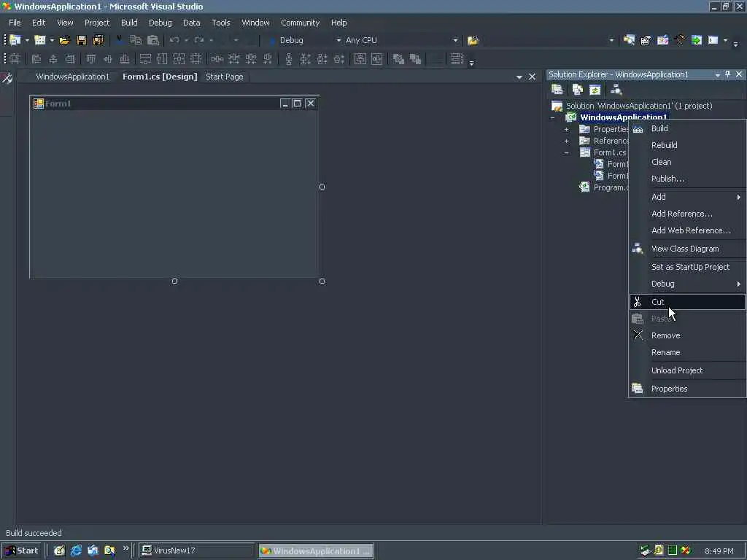The height and width of the screenshot is (560, 747).
Task: Click the New Project toolbar icon
Action: [x=15, y=41]
